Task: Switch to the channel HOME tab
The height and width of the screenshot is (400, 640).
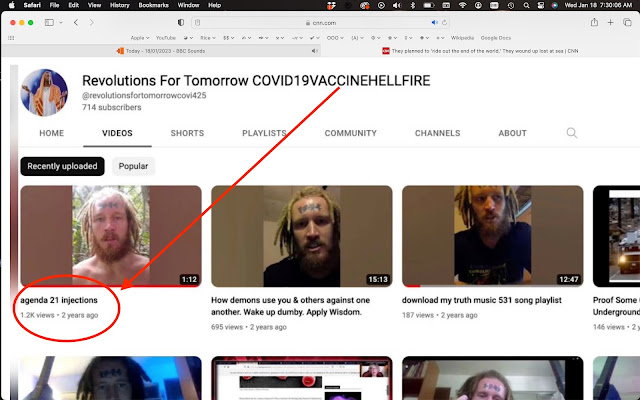Action: 51,133
